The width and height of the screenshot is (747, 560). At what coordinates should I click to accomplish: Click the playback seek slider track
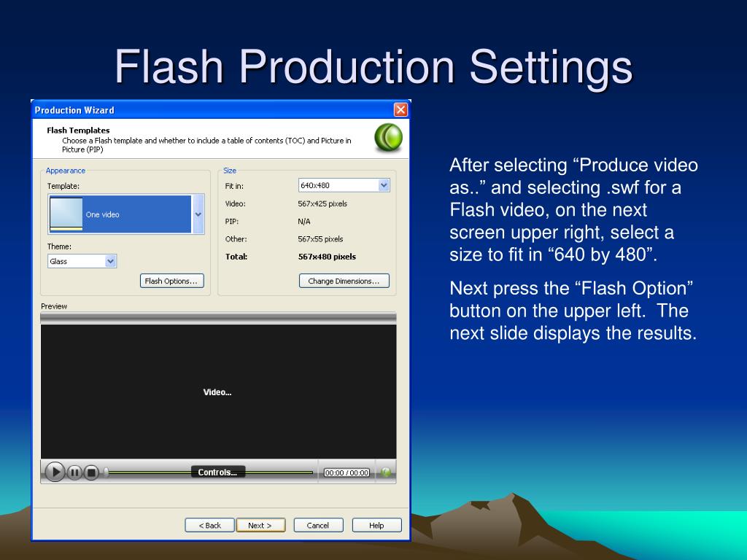point(211,472)
